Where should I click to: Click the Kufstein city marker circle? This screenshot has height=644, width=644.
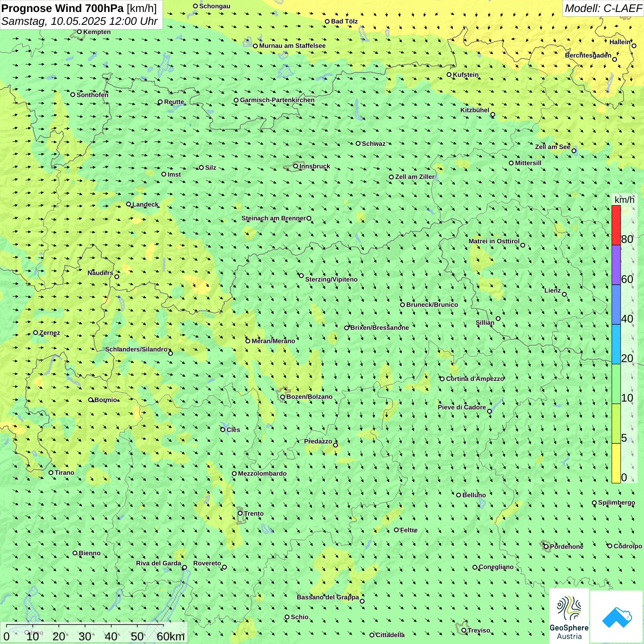[x=449, y=75]
